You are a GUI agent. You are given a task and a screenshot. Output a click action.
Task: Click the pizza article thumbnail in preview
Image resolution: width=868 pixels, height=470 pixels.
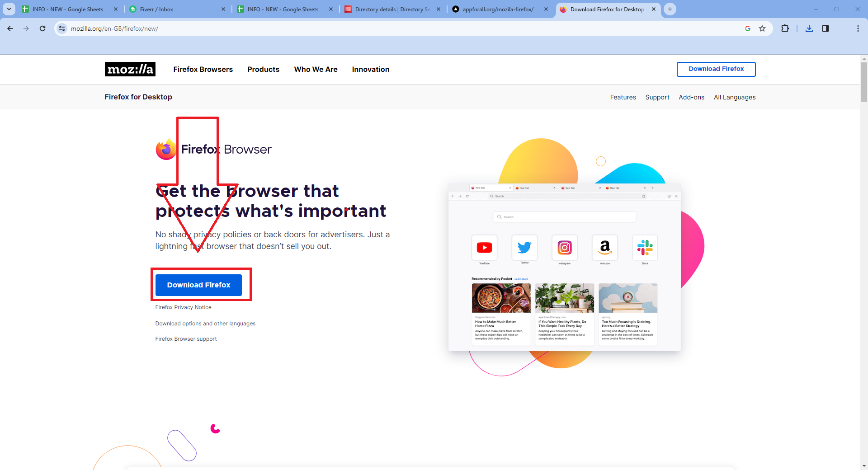(x=501, y=298)
